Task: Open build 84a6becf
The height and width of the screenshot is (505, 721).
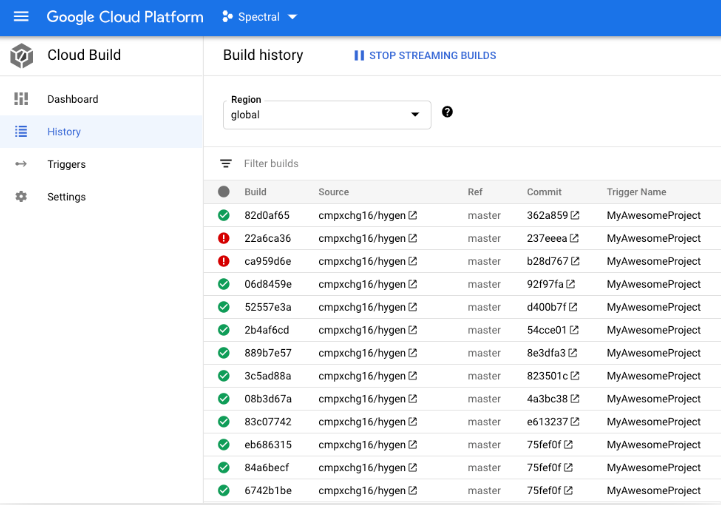Action: tap(267, 468)
